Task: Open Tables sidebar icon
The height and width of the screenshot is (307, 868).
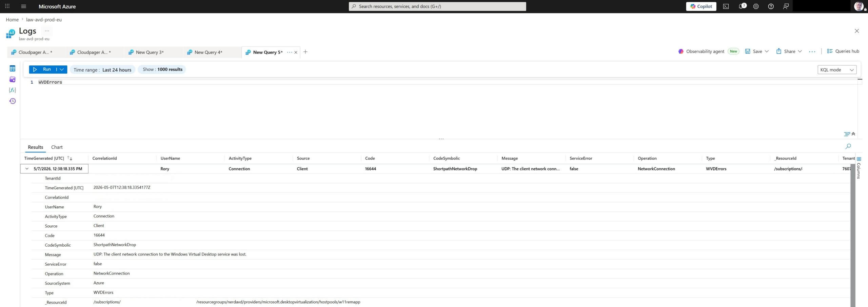Action: (x=13, y=68)
